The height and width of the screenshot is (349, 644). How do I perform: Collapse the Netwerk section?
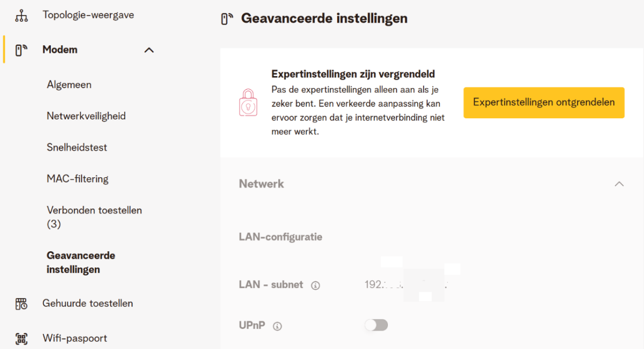coord(619,184)
